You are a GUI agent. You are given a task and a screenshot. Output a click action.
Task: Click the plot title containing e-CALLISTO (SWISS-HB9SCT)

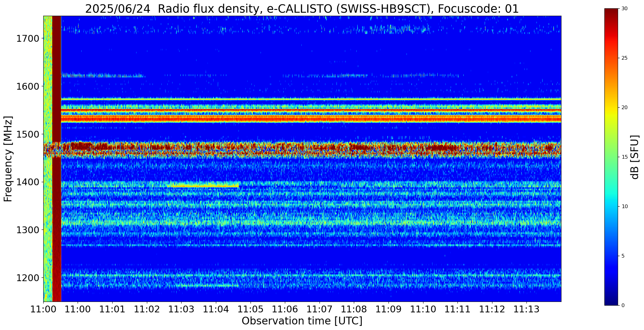tap(302, 9)
